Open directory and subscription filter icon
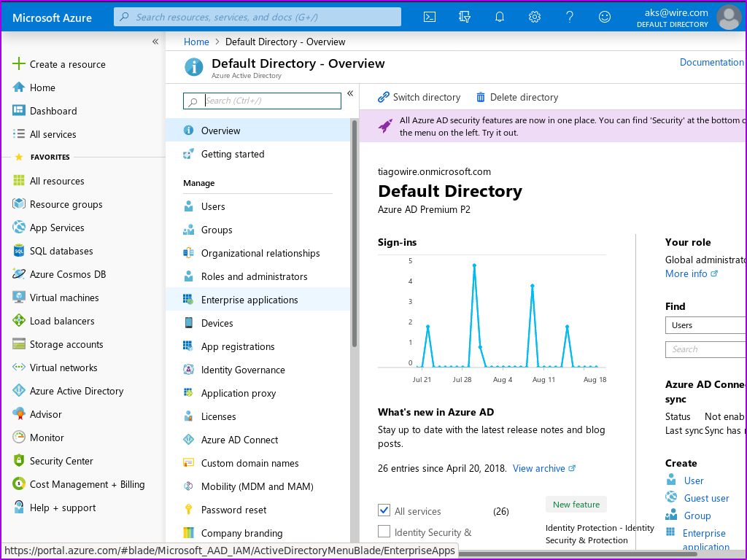The width and height of the screenshot is (747, 560). coord(465,17)
